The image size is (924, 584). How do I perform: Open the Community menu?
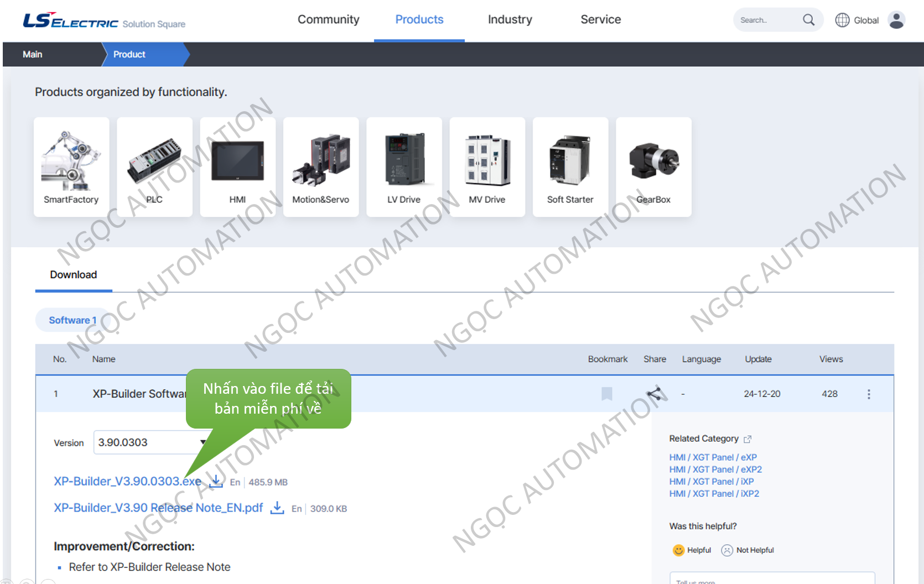coord(329,19)
